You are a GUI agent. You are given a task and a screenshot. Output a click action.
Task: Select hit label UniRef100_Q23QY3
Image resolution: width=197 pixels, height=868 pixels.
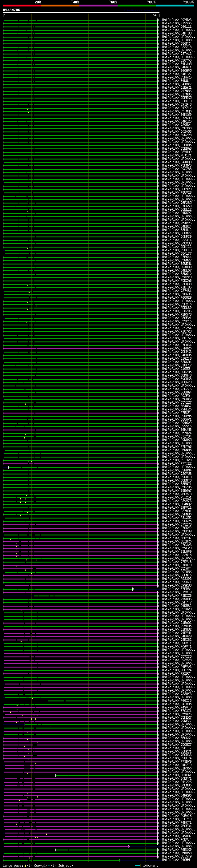(177, 694)
